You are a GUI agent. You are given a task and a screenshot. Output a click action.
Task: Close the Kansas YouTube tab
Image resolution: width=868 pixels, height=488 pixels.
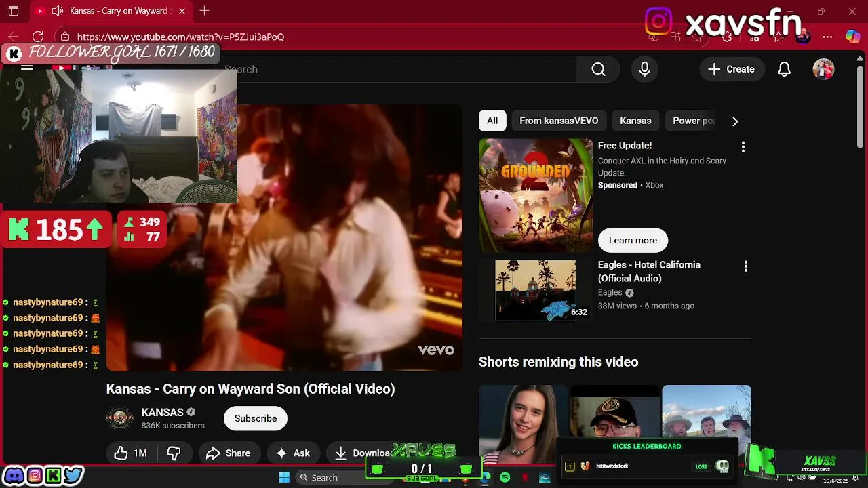[x=182, y=11]
